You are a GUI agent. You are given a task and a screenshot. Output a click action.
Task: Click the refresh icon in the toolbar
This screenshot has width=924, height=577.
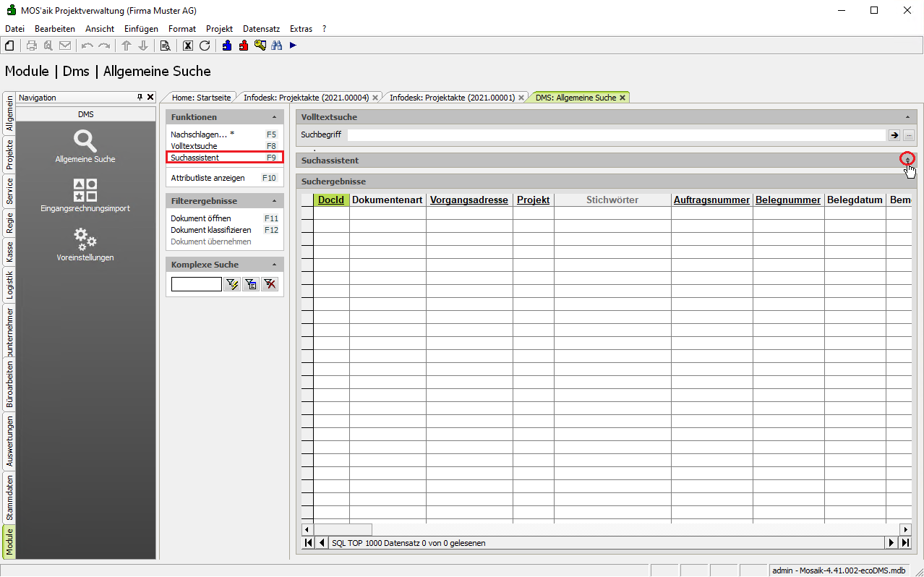click(x=205, y=46)
